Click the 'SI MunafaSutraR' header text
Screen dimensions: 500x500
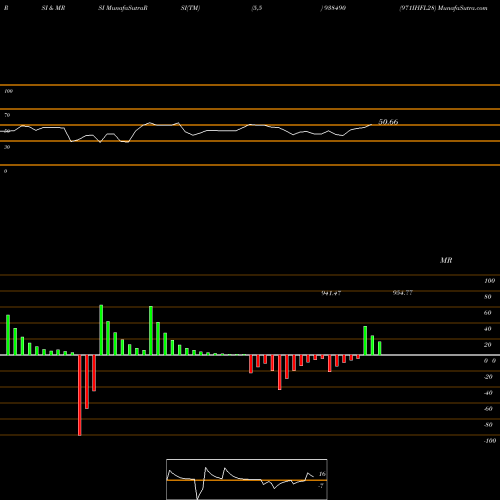click(x=123, y=8)
